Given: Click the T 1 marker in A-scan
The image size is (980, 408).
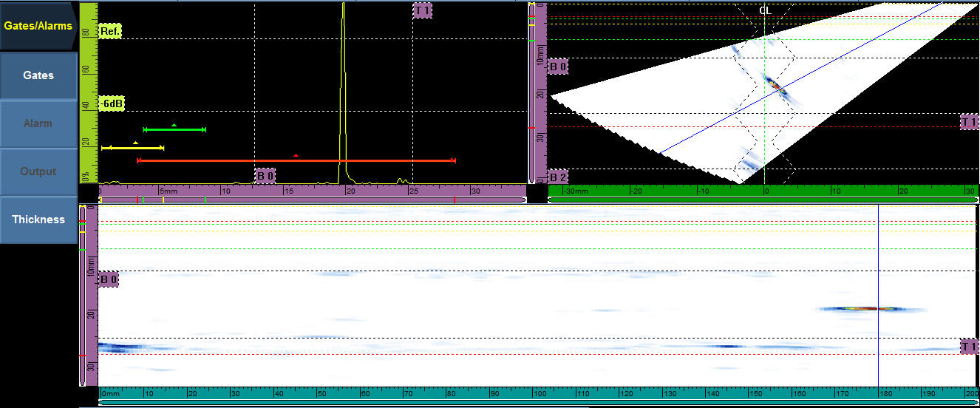Looking at the screenshot, I should (423, 10).
